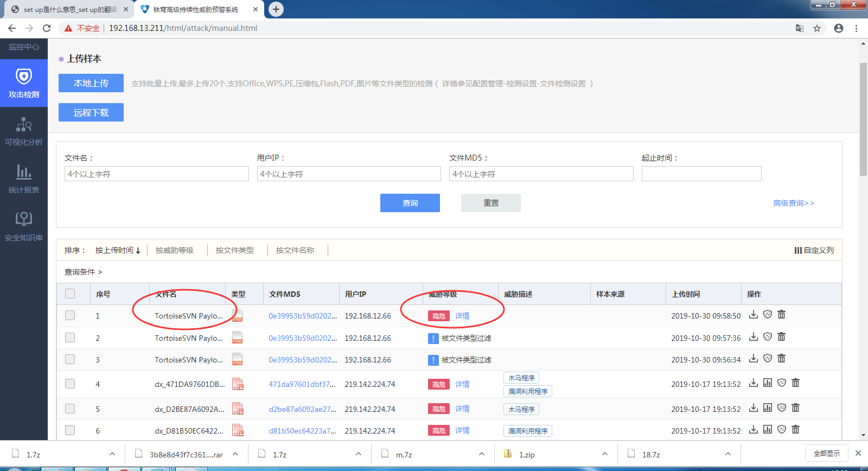Viewport: 868px width, 471px height.
Task: Check the checkbox for row 2
Action: [x=70, y=338]
